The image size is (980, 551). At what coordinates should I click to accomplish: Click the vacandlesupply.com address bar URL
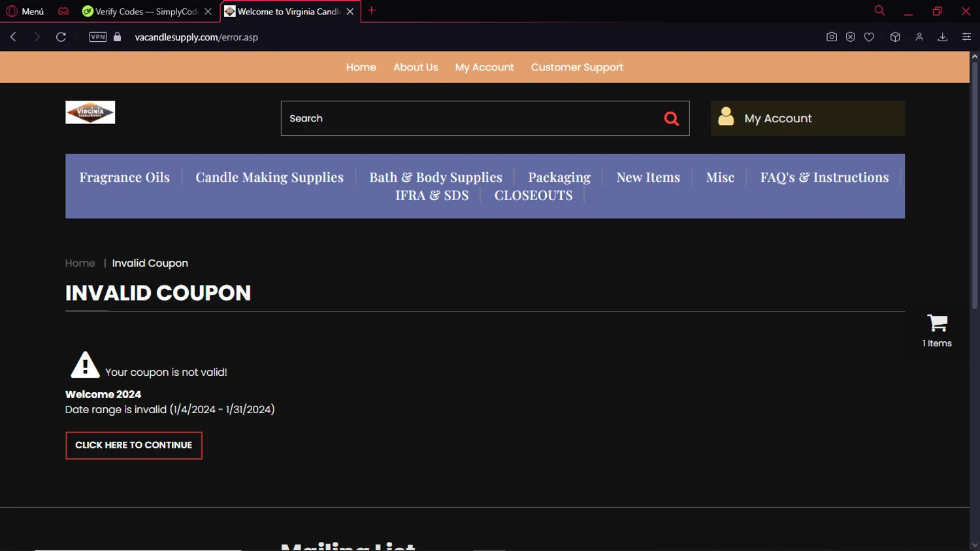(x=197, y=37)
